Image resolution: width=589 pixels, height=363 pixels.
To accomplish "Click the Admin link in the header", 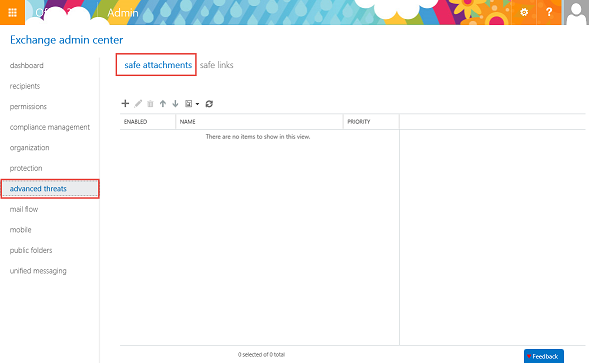I will point(123,13).
